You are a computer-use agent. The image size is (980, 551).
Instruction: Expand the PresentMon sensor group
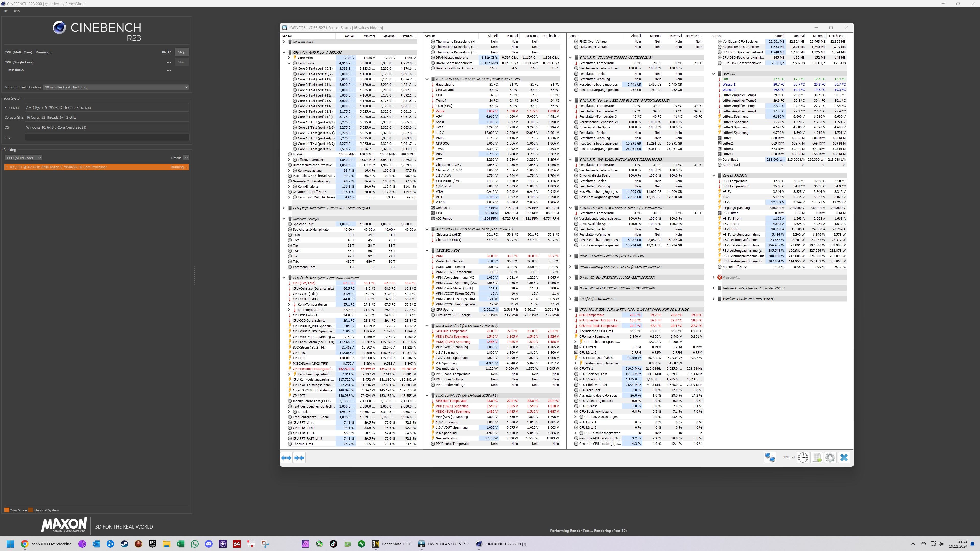click(x=714, y=277)
